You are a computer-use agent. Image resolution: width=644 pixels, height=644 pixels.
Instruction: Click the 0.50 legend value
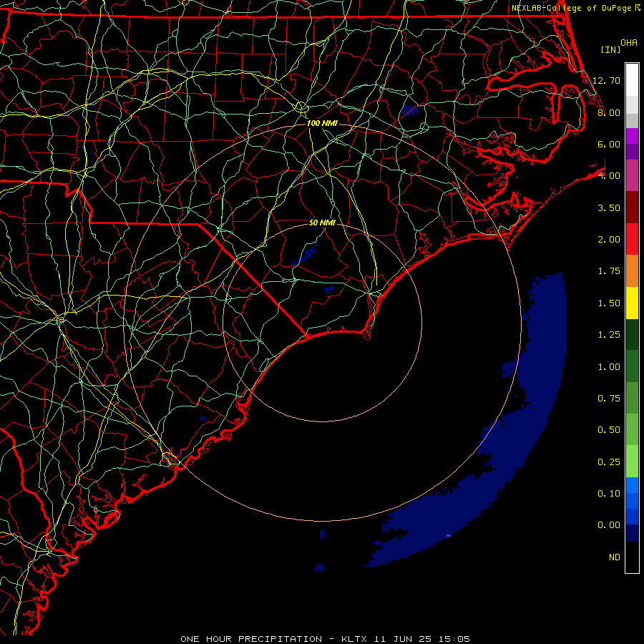click(609, 430)
